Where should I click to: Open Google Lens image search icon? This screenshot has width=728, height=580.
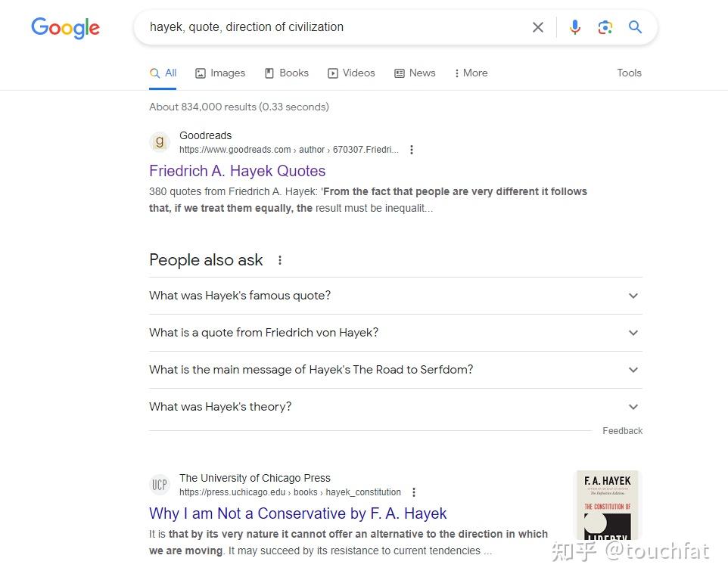click(x=605, y=27)
